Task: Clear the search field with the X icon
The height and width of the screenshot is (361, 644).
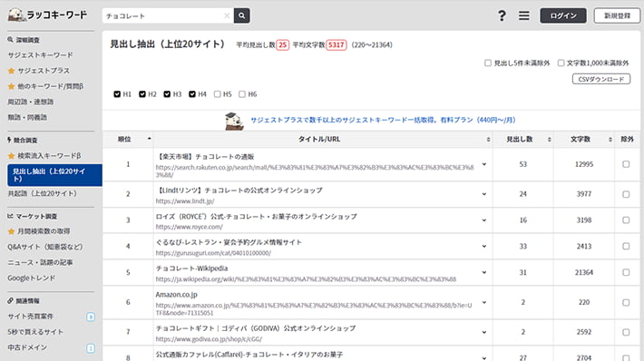Action: coord(227,15)
